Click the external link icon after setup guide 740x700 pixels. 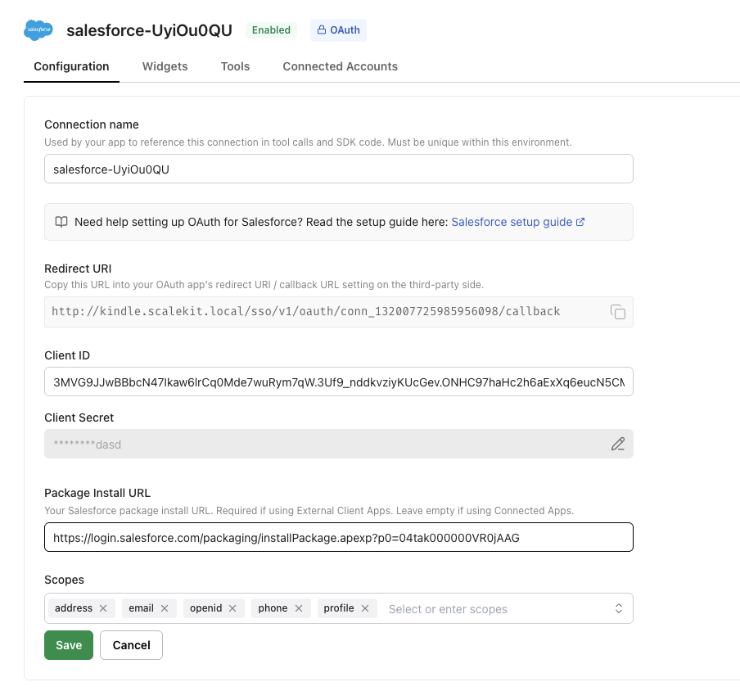(x=580, y=222)
